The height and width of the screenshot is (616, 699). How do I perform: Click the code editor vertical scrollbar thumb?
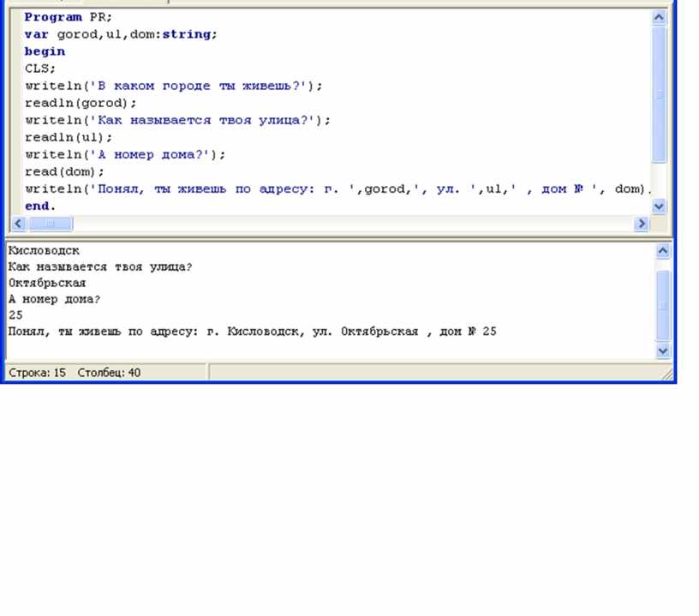[659, 94]
